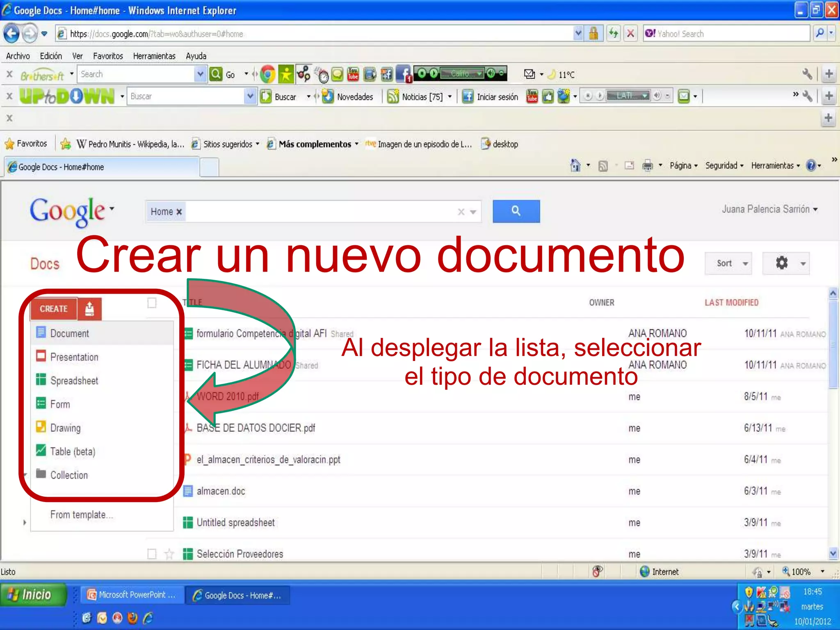Click the Stop loading X icon
The image size is (840, 630).
pyautogui.click(x=631, y=33)
